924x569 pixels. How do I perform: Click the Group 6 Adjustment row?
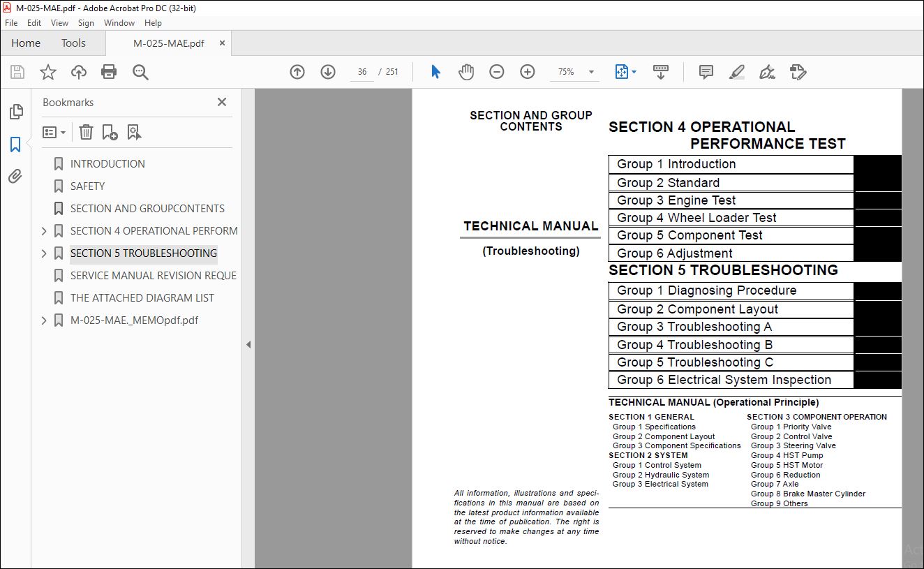click(731, 253)
